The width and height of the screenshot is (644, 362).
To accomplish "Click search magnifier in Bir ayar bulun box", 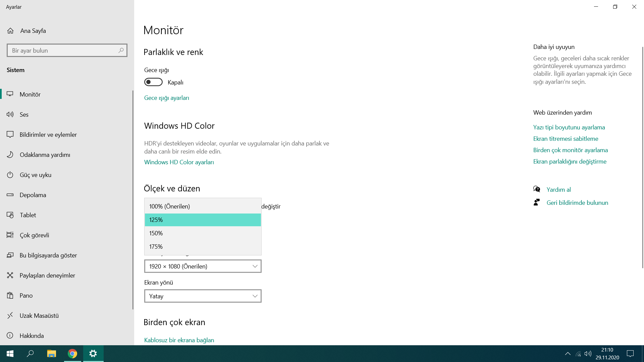I will [x=121, y=50].
